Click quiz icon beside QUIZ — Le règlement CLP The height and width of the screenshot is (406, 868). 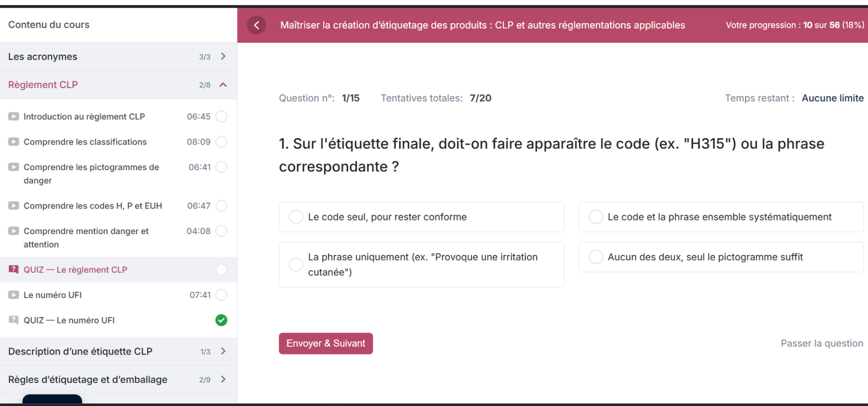[x=14, y=269]
